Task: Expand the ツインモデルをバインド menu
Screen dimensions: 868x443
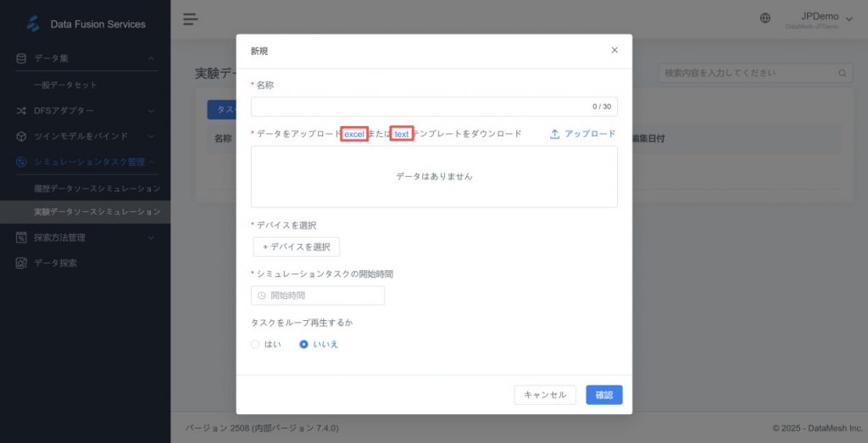Action: [85, 136]
